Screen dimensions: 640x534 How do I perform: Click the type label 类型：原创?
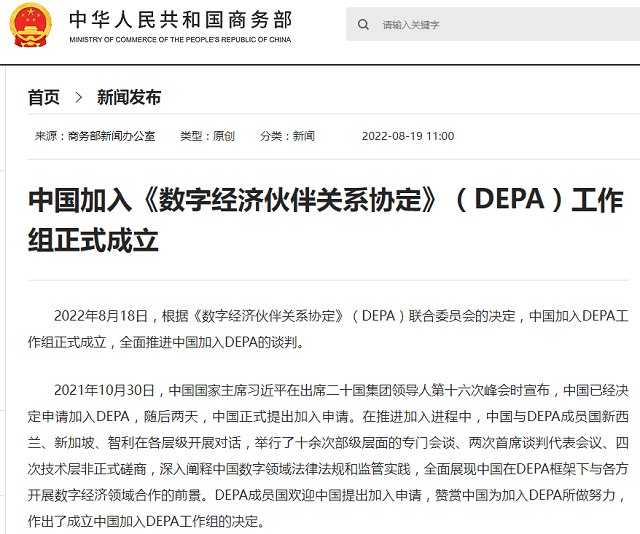207,136
